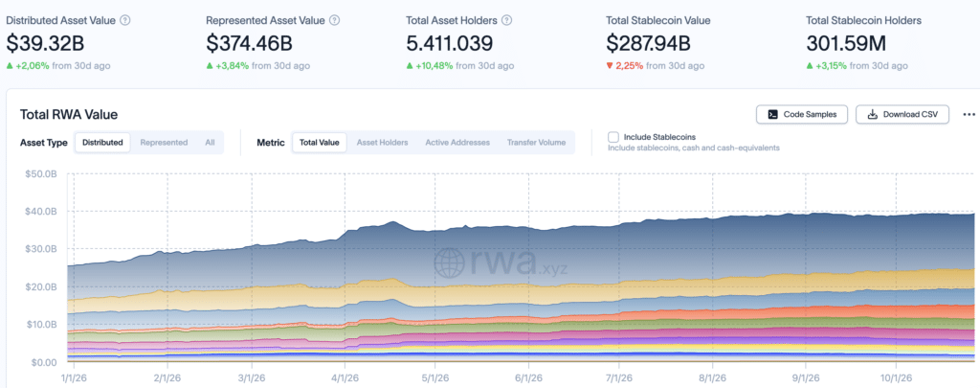Screen dimensions: 980x388
Task: Click the +3,15% change indicator
Action: [828, 66]
